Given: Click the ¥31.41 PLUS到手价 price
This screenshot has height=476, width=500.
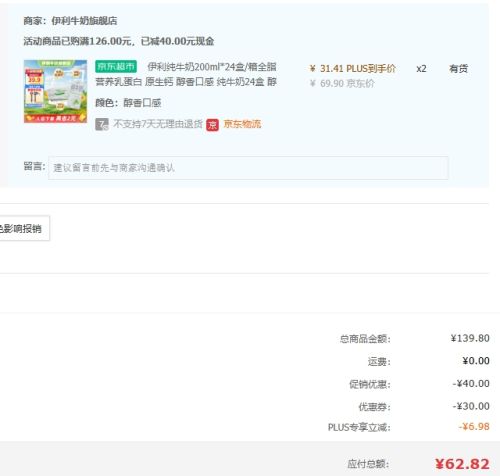Looking at the screenshot, I should [x=352, y=69].
